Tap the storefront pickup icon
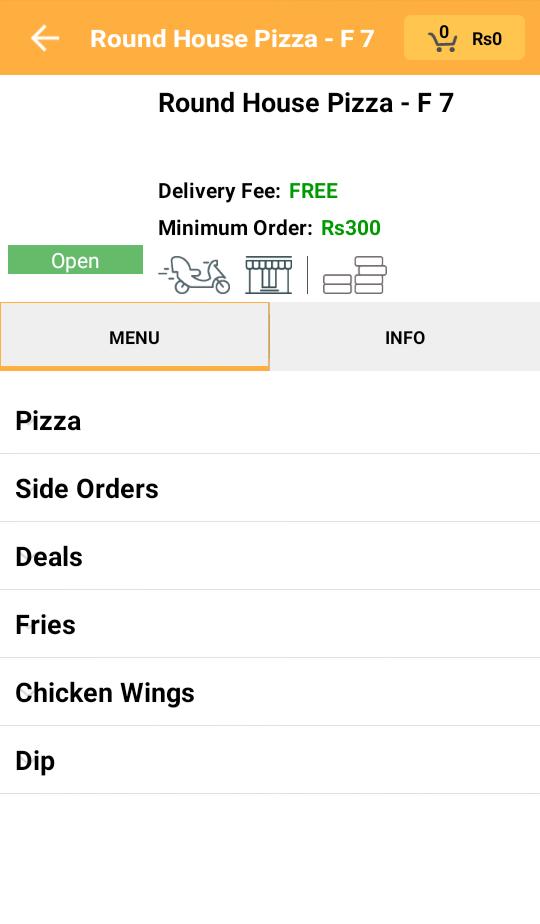This screenshot has height=924, width=540. pyautogui.click(x=269, y=275)
